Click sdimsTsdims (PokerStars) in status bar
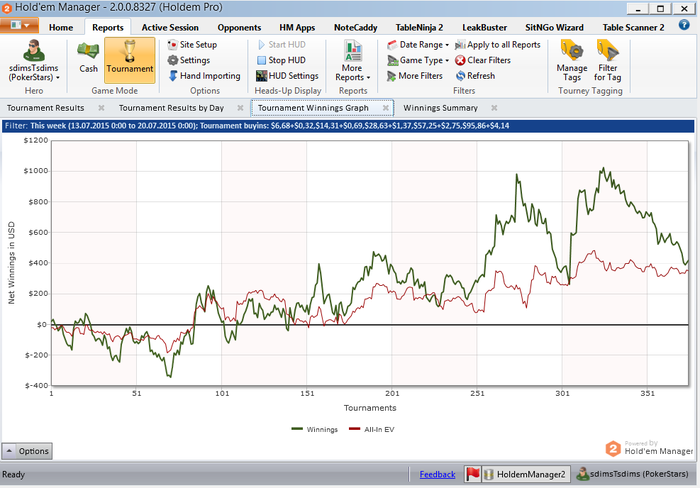Screen dimensions: 700x488 pyautogui.click(x=632, y=474)
